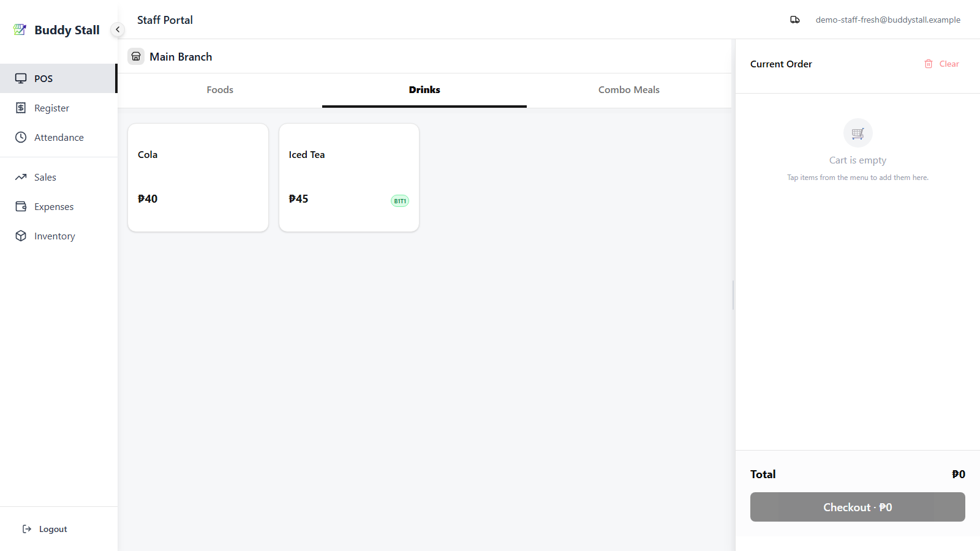Select the Drinks tab
The width and height of the screenshot is (980, 551).
(x=424, y=90)
